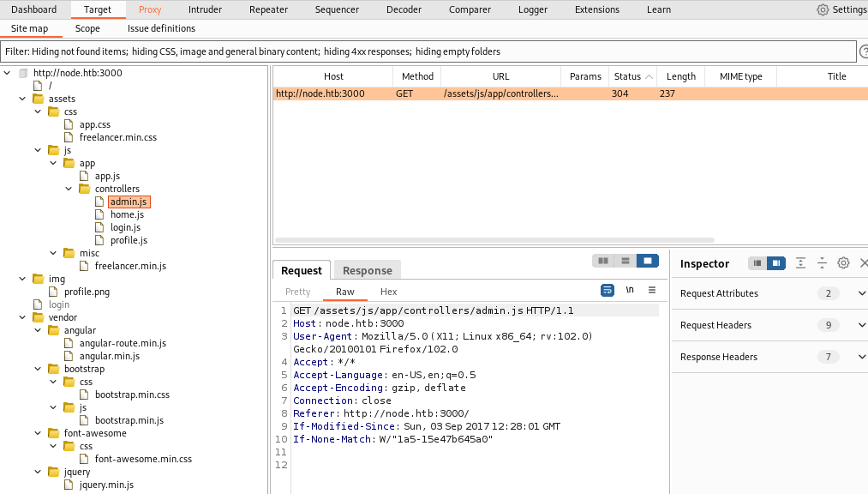Sort by the Host column header
The width and height of the screenshot is (868, 494).
(x=333, y=76)
